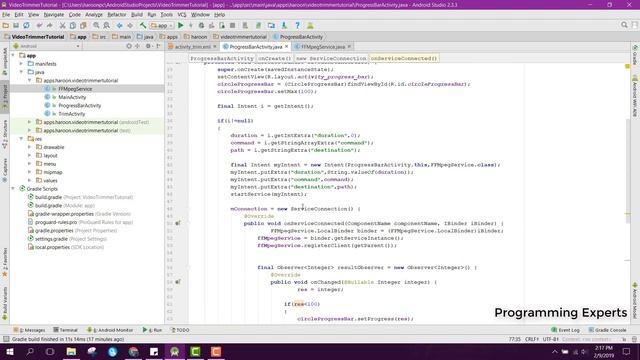
Task: Open the TODO tool window
Action: point(180,330)
